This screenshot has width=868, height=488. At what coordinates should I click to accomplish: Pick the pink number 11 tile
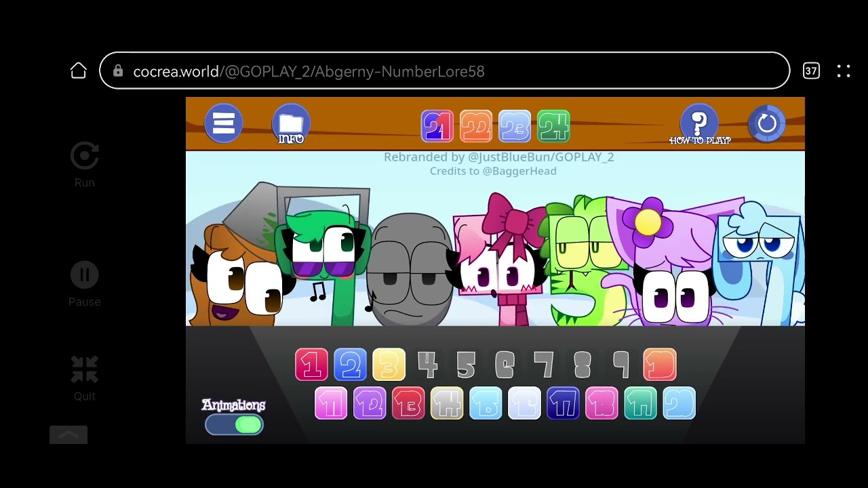tap(331, 403)
